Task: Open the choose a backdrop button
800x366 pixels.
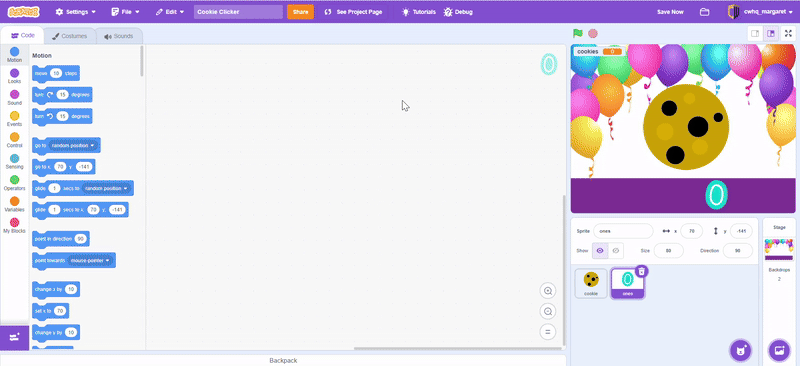Action: coord(779,350)
